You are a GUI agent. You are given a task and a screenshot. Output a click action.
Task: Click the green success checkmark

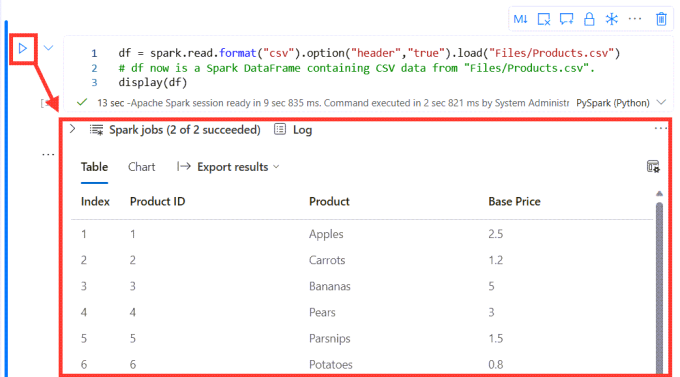click(x=82, y=102)
